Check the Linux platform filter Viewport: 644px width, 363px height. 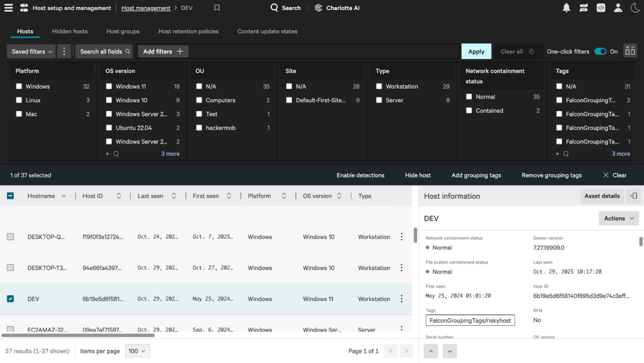[19, 100]
